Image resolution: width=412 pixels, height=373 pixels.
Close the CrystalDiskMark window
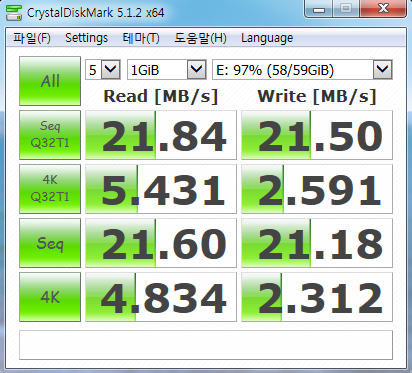(383, 9)
